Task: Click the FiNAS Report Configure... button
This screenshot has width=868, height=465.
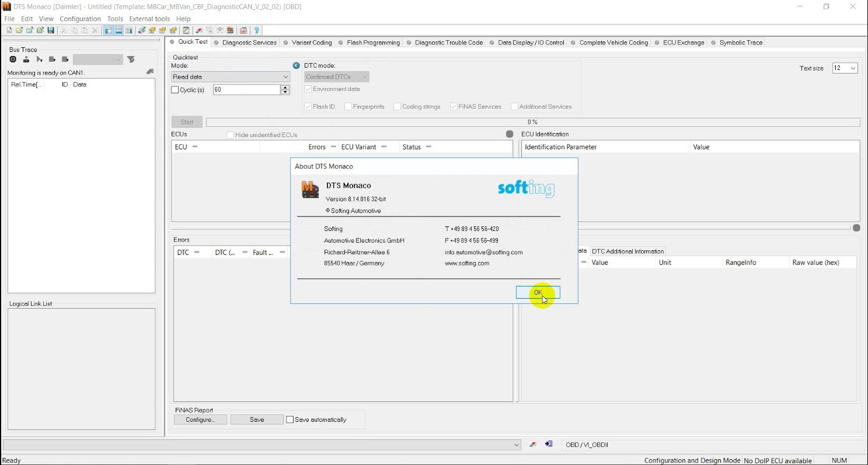Action: (200, 419)
